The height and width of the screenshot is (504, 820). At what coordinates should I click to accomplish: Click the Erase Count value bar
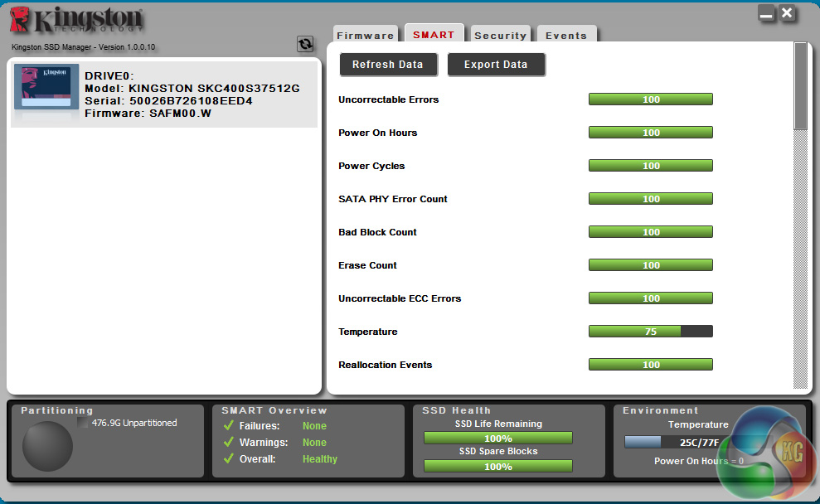click(x=651, y=265)
